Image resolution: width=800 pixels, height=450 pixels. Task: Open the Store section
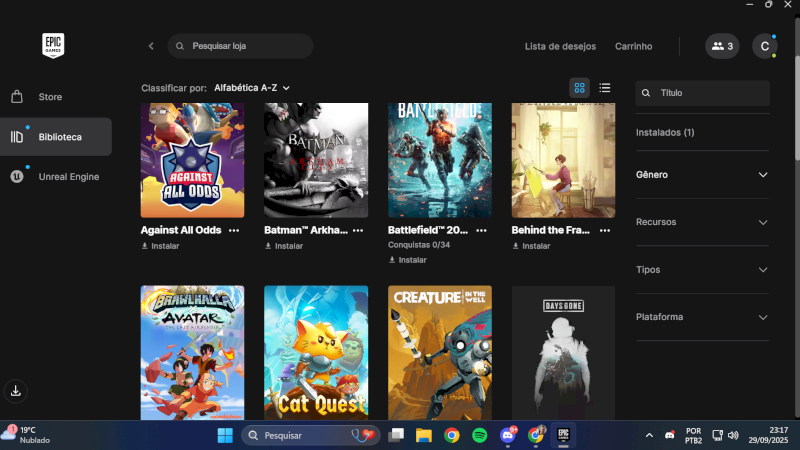[x=50, y=97]
